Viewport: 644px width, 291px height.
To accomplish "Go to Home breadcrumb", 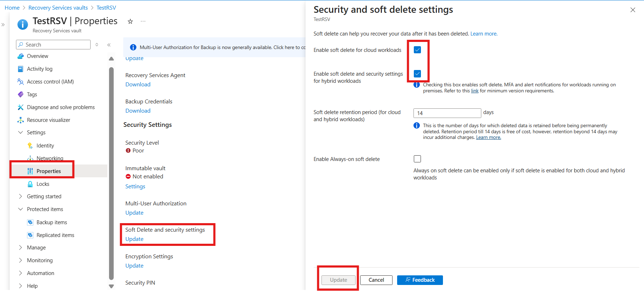I will 12,8.
